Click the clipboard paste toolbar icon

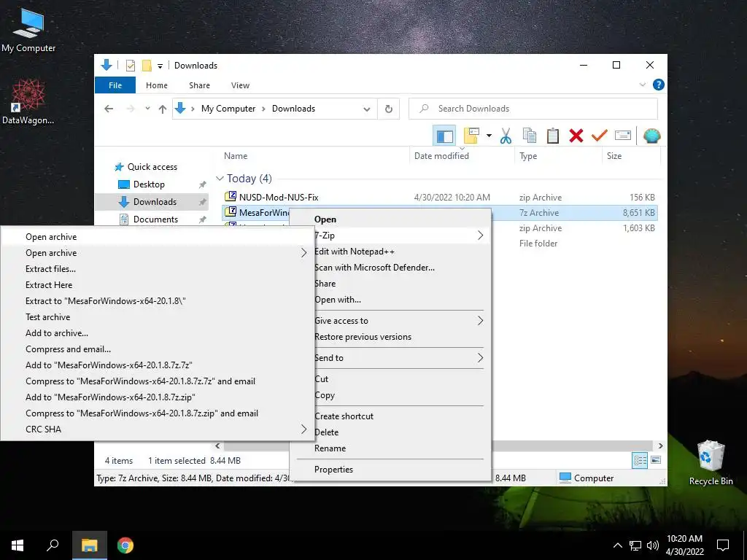pyautogui.click(x=553, y=136)
